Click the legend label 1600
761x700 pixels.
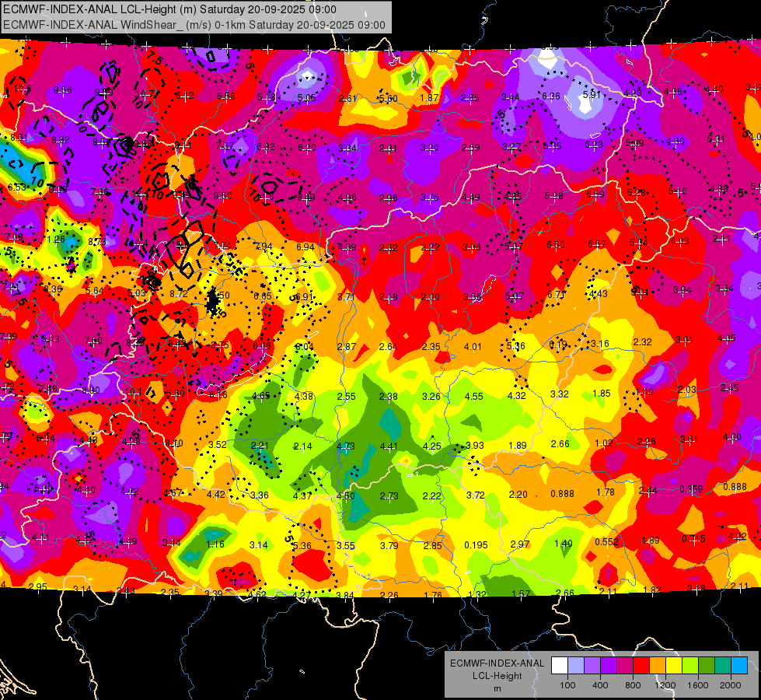pyautogui.click(x=698, y=685)
